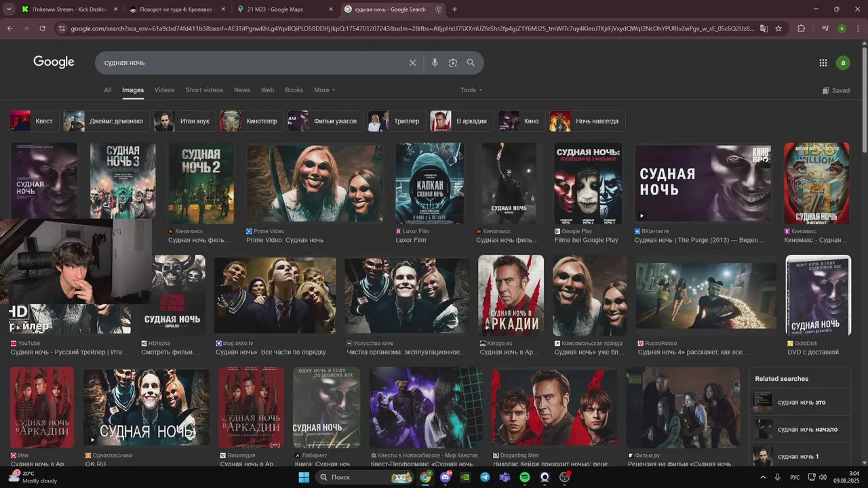Open the Saved images link
Image resolution: width=868 pixels, height=488 pixels.
[835, 90]
